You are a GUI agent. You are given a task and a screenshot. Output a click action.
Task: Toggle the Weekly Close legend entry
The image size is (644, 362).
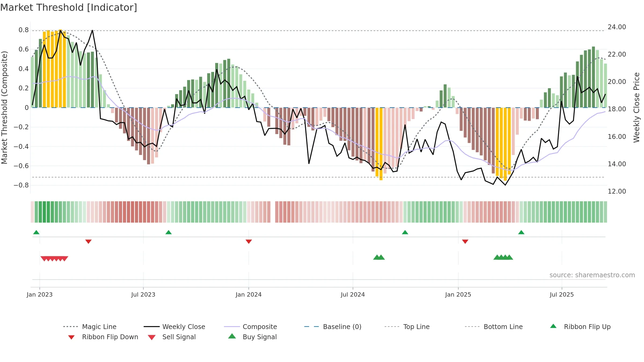click(x=174, y=327)
